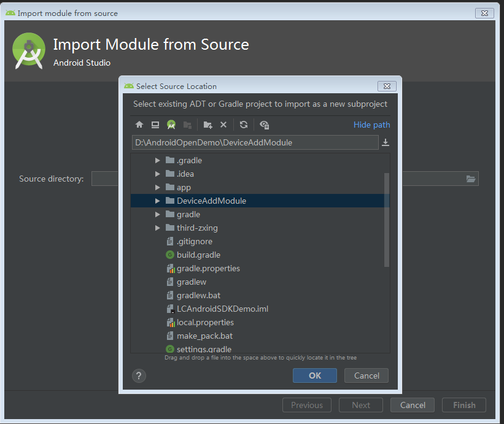The image size is (504, 424).
Task: Expand the app folder arrow
Action: [x=158, y=187]
